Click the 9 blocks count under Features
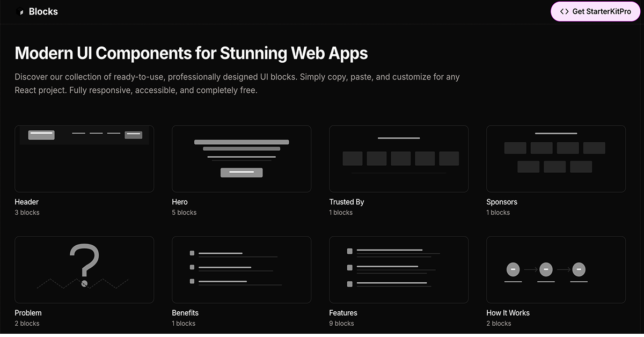644x337 pixels. (x=341, y=323)
